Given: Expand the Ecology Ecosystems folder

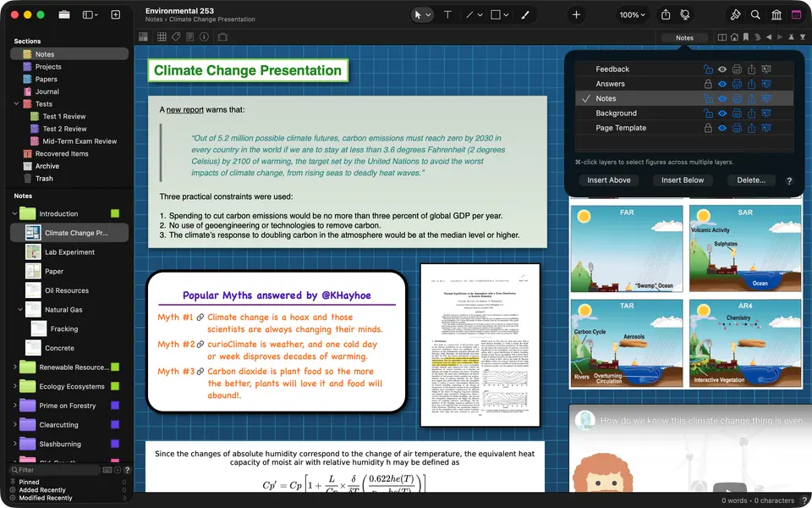Looking at the screenshot, I should pos(14,386).
